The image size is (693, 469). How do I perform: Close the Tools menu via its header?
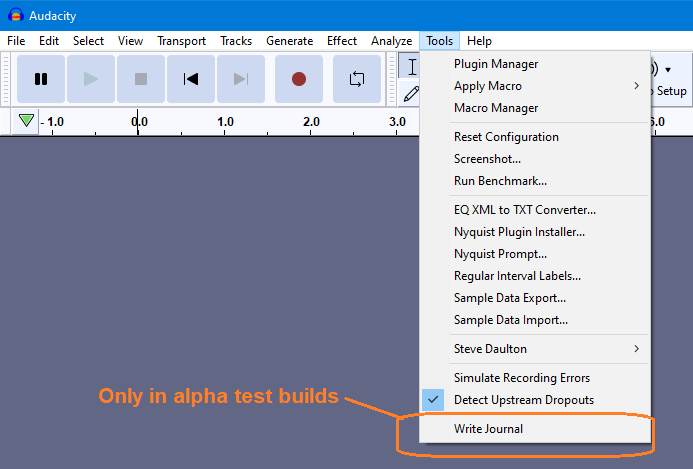(x=439, y=41)
